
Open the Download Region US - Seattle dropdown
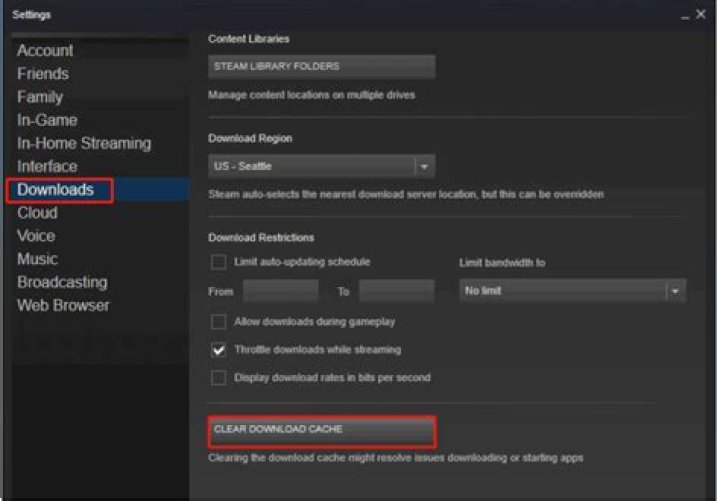[x=321, y=166]
